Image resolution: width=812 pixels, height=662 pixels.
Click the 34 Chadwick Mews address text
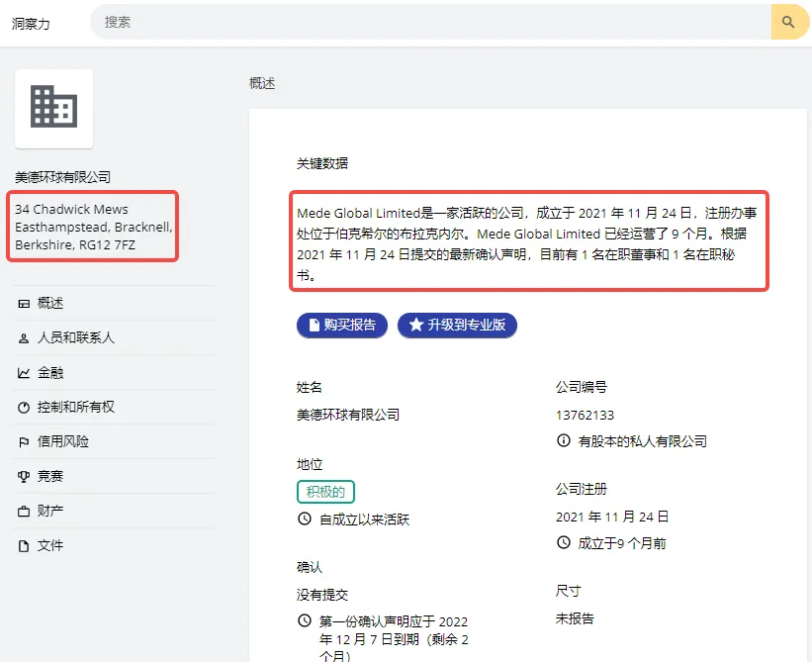(x=93, y=227)
